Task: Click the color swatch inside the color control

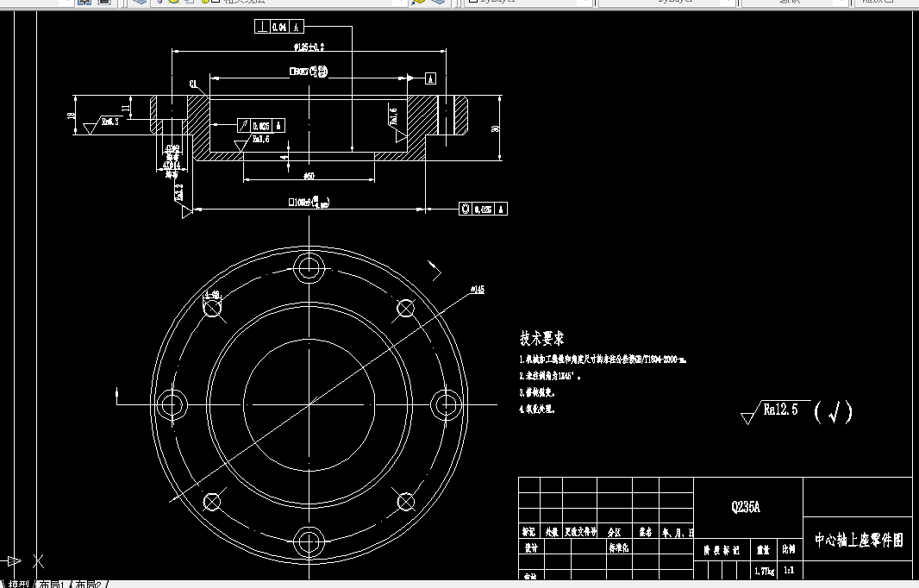Action: pyautogui.click(x=473, y=3)
